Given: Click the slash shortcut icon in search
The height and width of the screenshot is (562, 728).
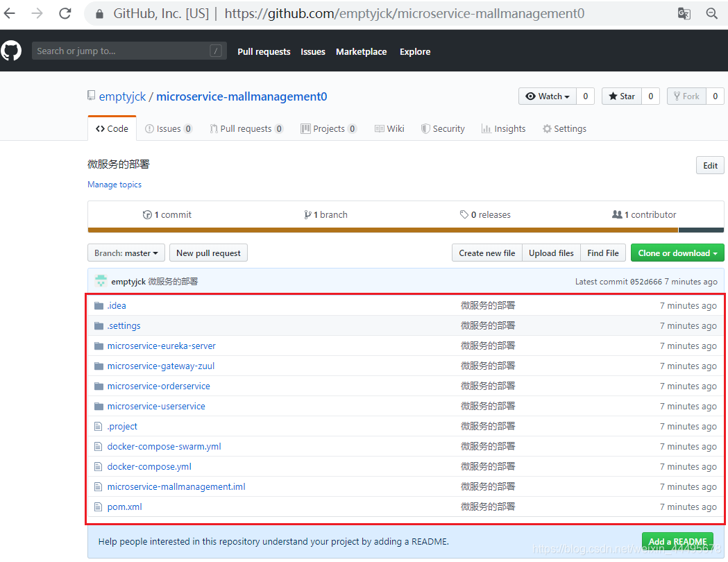Looking at the screenshot, I should pyautogui.click(x=215, y=51).
